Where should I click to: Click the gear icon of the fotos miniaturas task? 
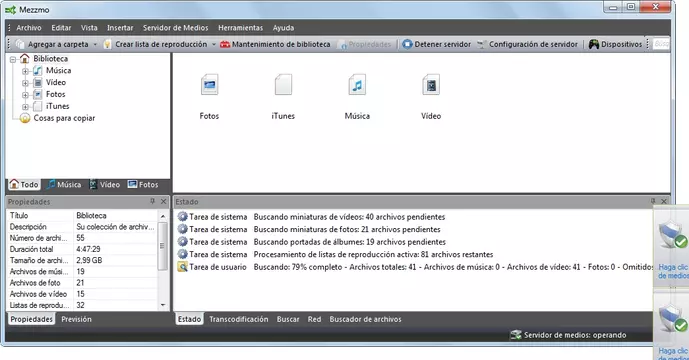click(182, 229)
